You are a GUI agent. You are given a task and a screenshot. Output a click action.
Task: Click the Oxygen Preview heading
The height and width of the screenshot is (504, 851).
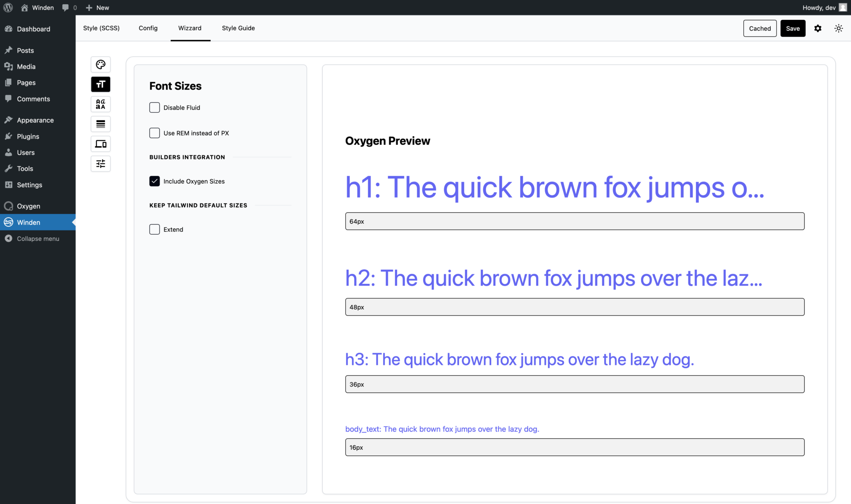click(387, 141)
